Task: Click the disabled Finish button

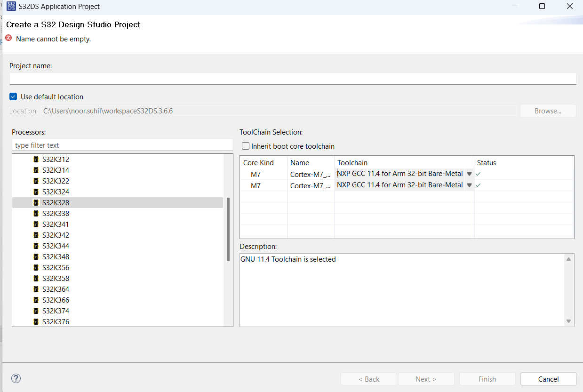Action: pyautogui.click(x=487, y=379)
